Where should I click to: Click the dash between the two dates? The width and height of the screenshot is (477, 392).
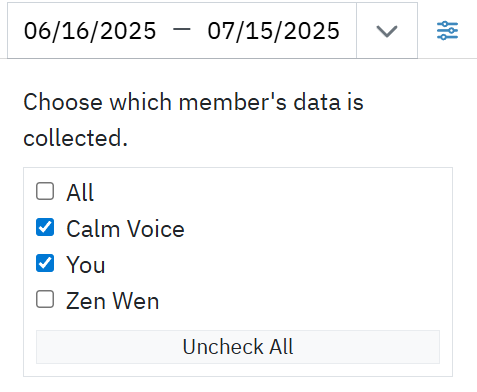point(182,29)
